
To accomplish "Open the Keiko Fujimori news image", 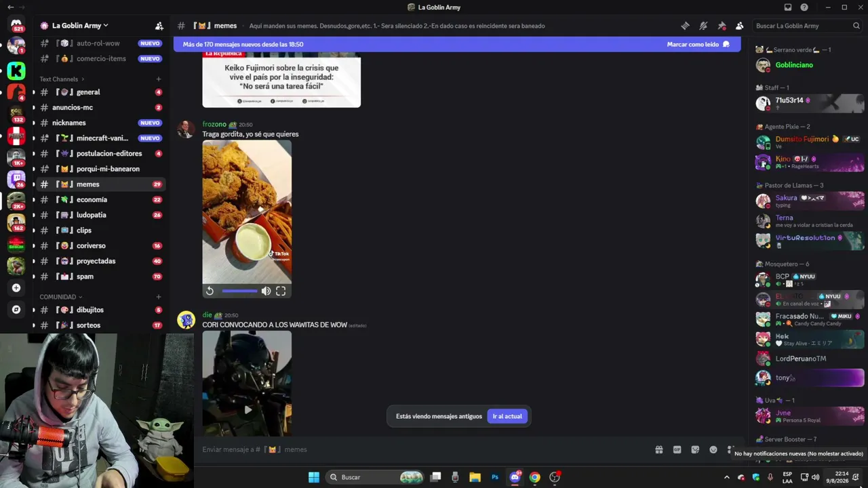I will (x=281, y=80).
